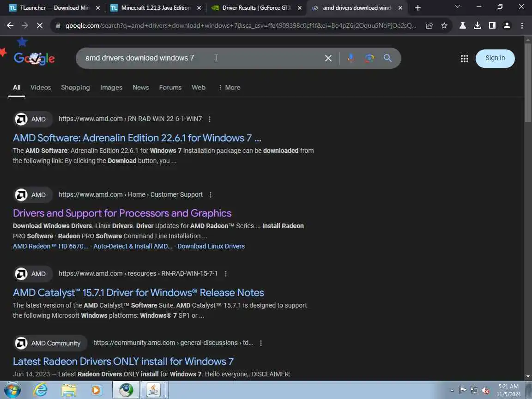This screenshot has height=399, width=532.
Task: Open the share page icon
Action: (x=429, y=25)
